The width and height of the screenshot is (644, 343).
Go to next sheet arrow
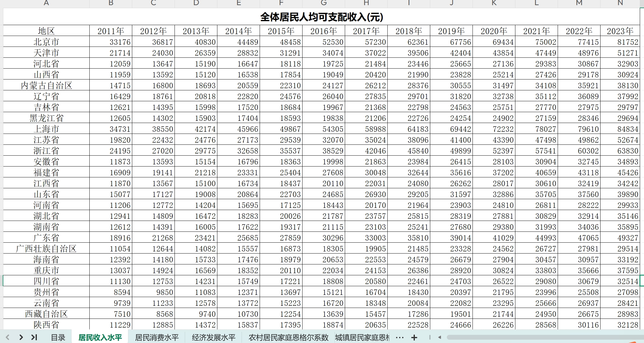pyautogui.click(x=21, y=337)
